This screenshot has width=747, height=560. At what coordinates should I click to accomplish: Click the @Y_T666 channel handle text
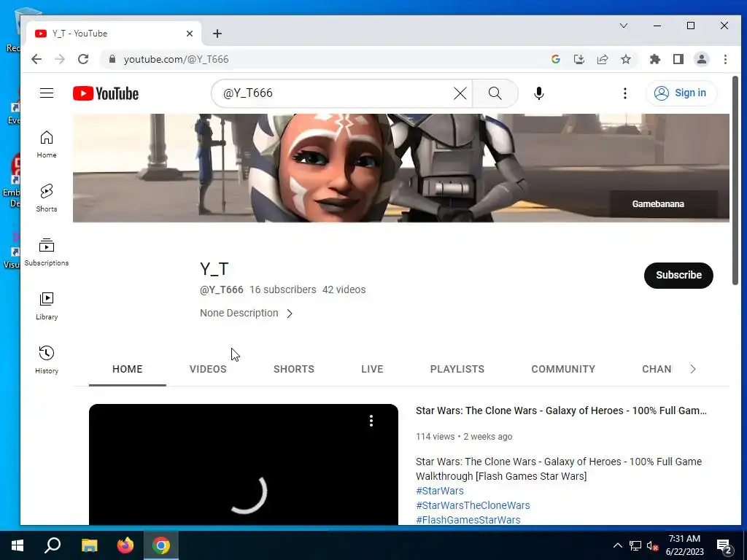pos(222,289)
